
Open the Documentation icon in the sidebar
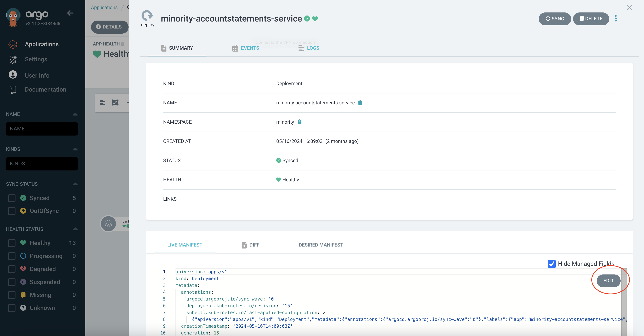click(13, 89)
